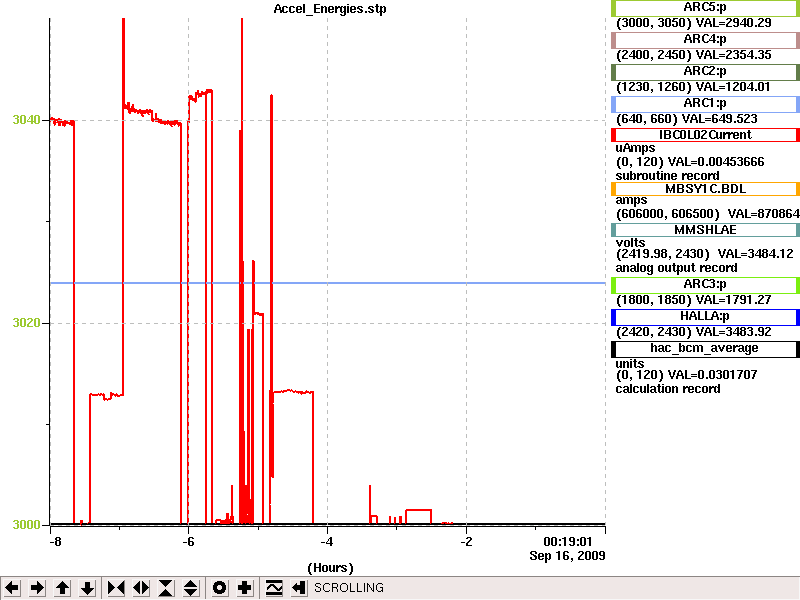The image size is (800, 600).
Task: Click the ARC2 value text VAL=1204.01
Action: click(x=733, y=87)
